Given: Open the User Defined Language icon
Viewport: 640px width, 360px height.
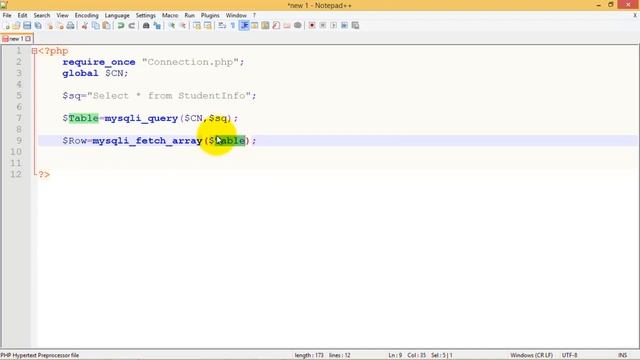Looking at the screenshot, I should point(254,26).
